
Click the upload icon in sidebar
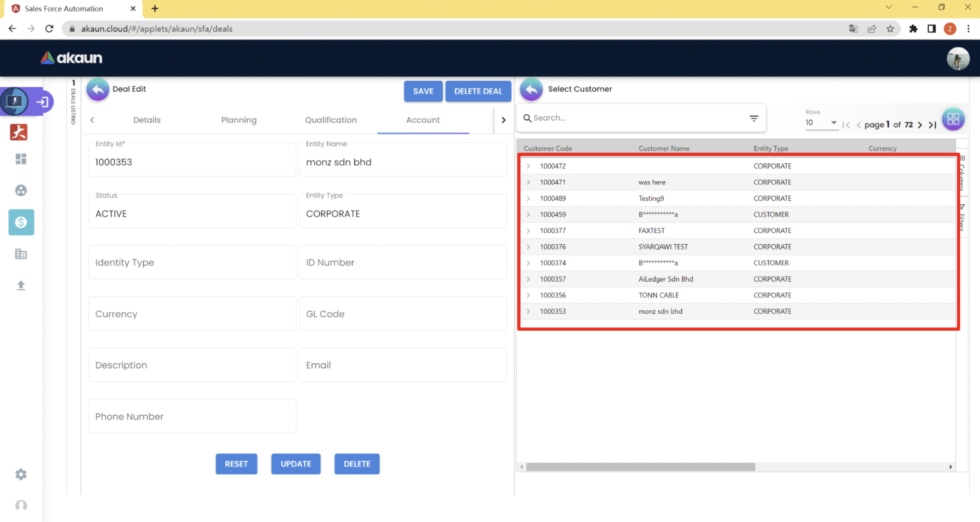[21, 285]
